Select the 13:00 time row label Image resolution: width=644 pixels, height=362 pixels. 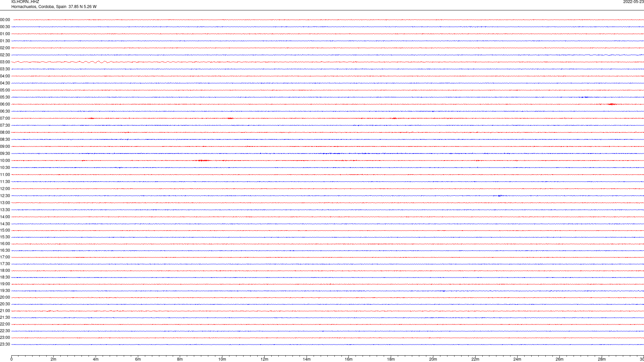click(5, 203)
